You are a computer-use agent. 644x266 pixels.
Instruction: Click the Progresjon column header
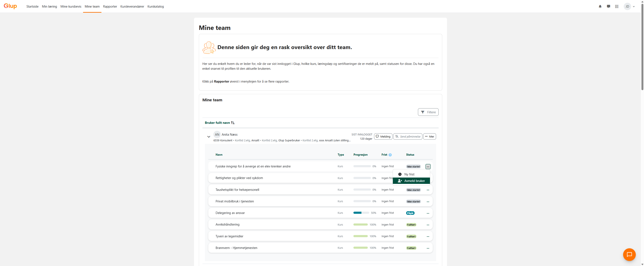[360, 155]
